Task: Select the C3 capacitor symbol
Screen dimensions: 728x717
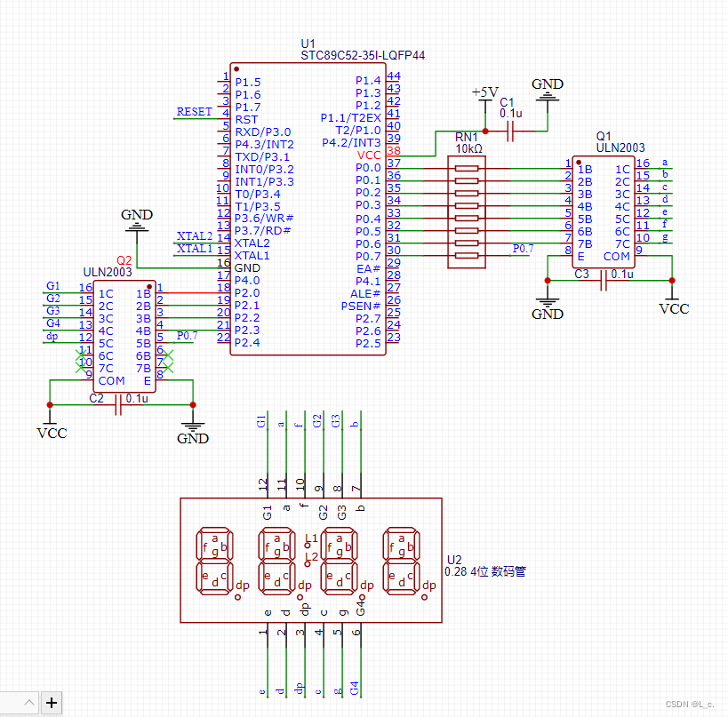Action: [x=603, y=280]
